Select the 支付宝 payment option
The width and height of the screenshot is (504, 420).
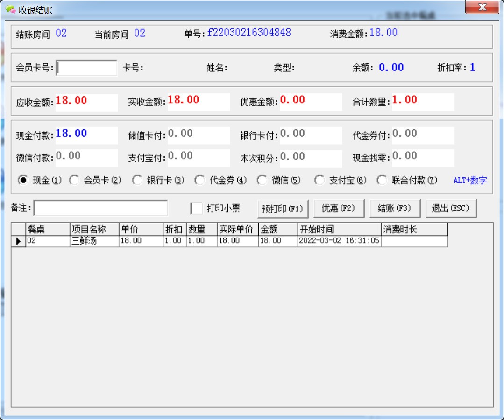pos(319,181)
